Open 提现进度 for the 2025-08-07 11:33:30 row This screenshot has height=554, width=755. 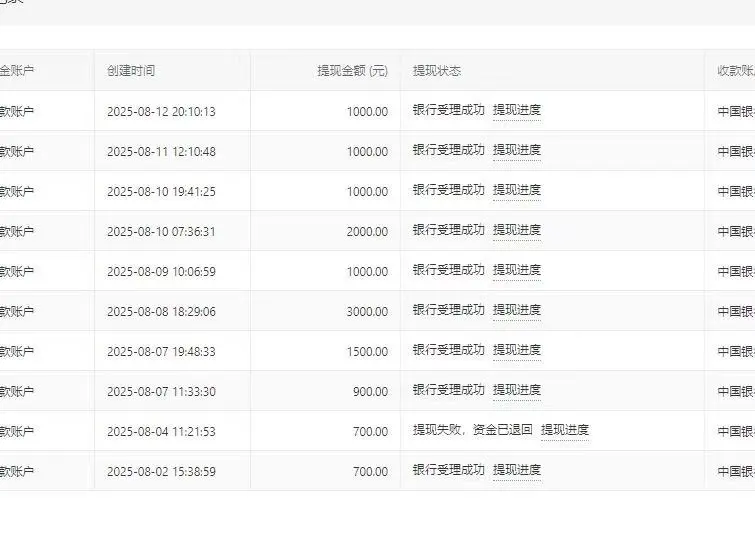(x=517, y=390)
